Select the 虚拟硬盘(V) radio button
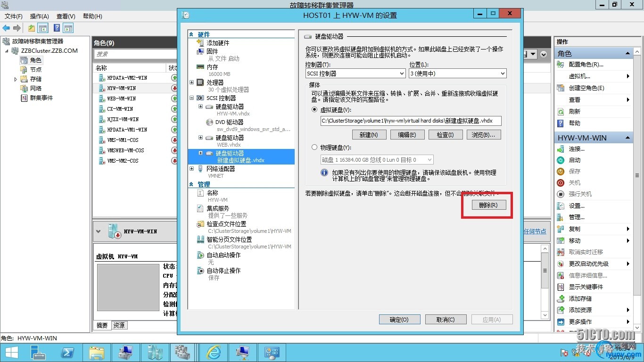 (314, 109)
